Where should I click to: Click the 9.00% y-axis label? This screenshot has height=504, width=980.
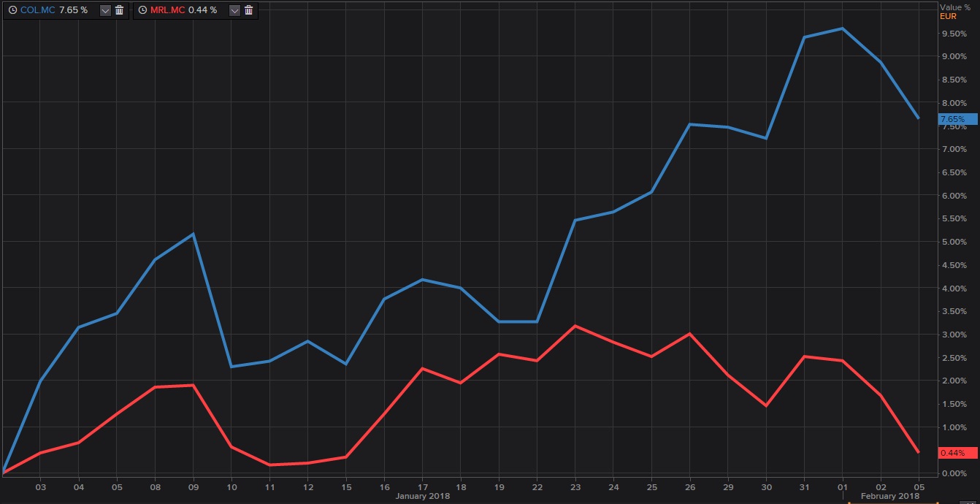point(954,56)
